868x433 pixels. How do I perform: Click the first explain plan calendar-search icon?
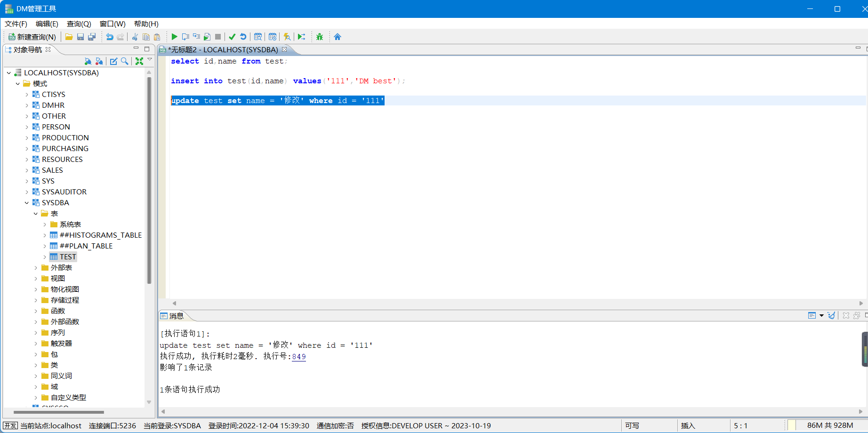tap(258, 37)
